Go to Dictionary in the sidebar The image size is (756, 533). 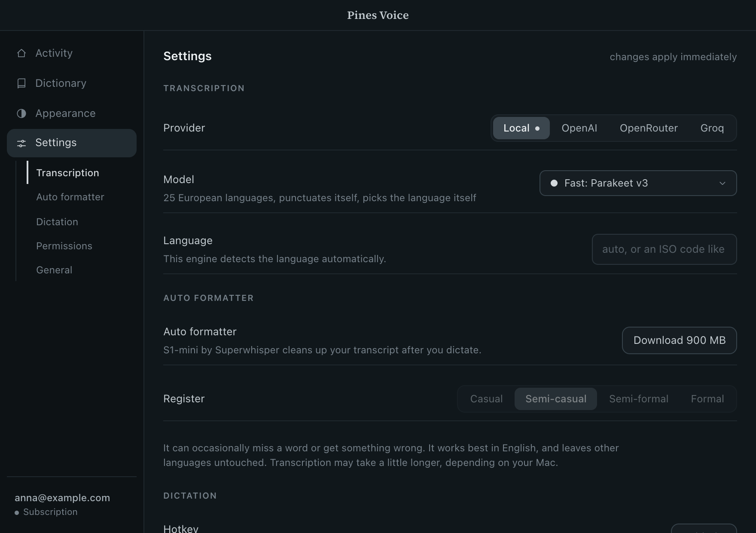coord(72,83)
